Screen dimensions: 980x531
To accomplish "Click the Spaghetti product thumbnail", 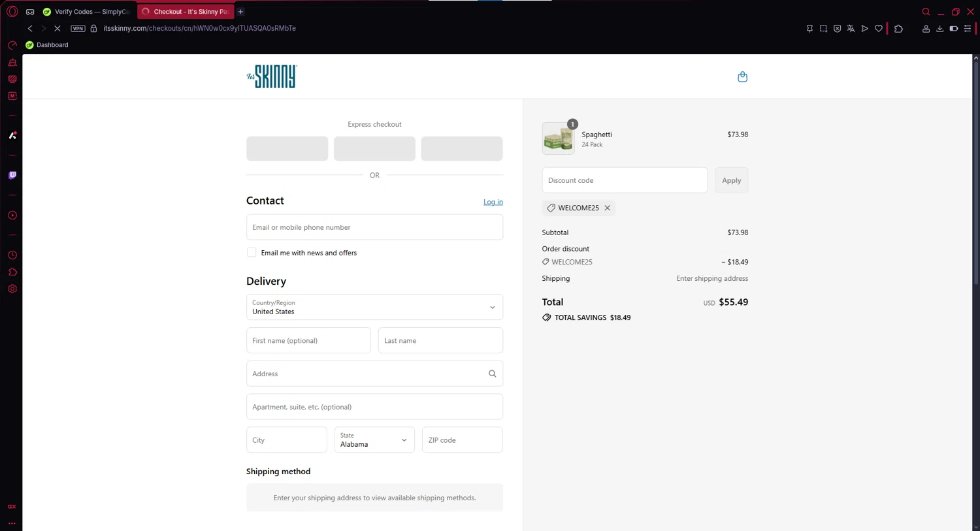I will [x=559, y=138].
